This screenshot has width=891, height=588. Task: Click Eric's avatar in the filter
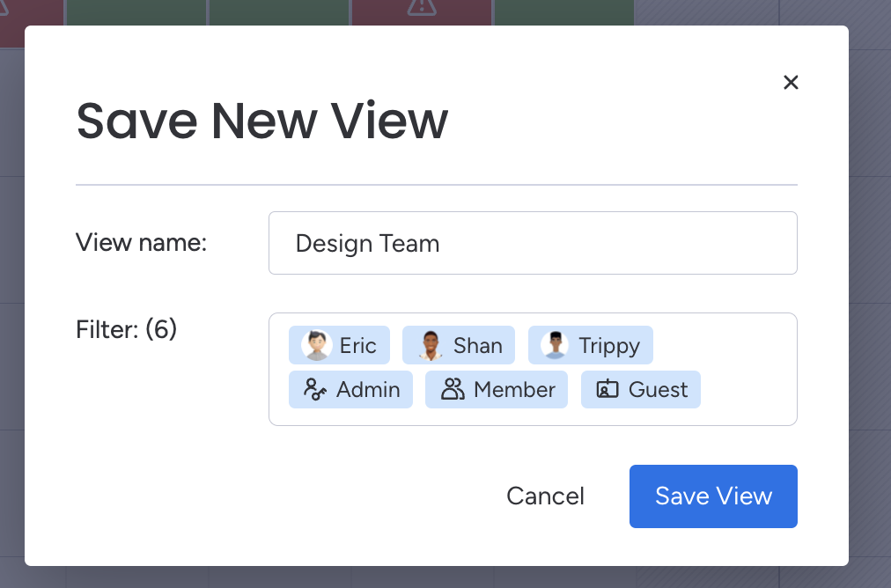tap(316, 346)
